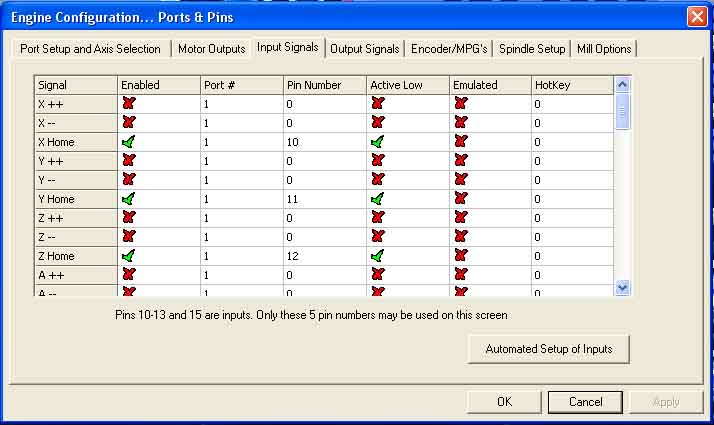The height and width of the screenshot is (425, 714).
Task: Toggle Active Low for Z ++ row
Action: click(x=378, y=217)
